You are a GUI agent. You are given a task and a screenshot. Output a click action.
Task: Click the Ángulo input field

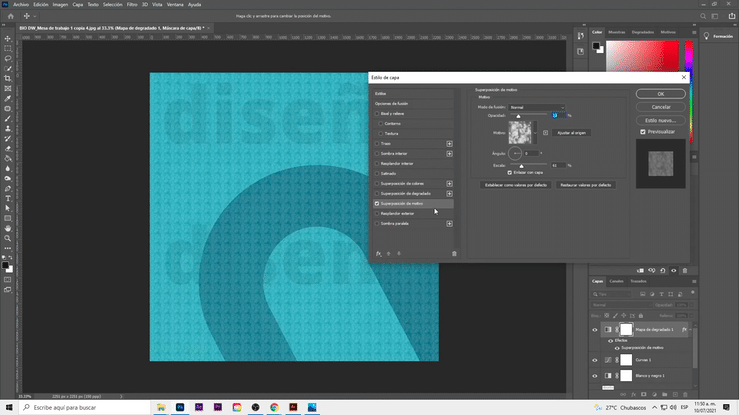click(531, 154)
